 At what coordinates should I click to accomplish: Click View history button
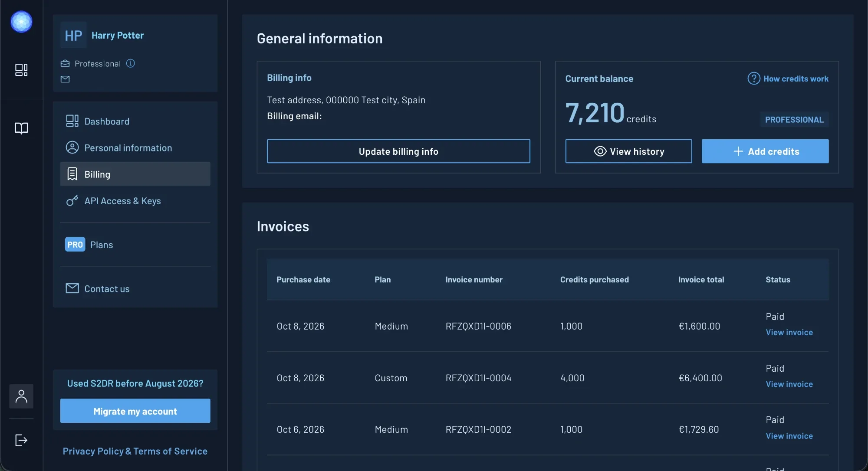click(628, 151)
